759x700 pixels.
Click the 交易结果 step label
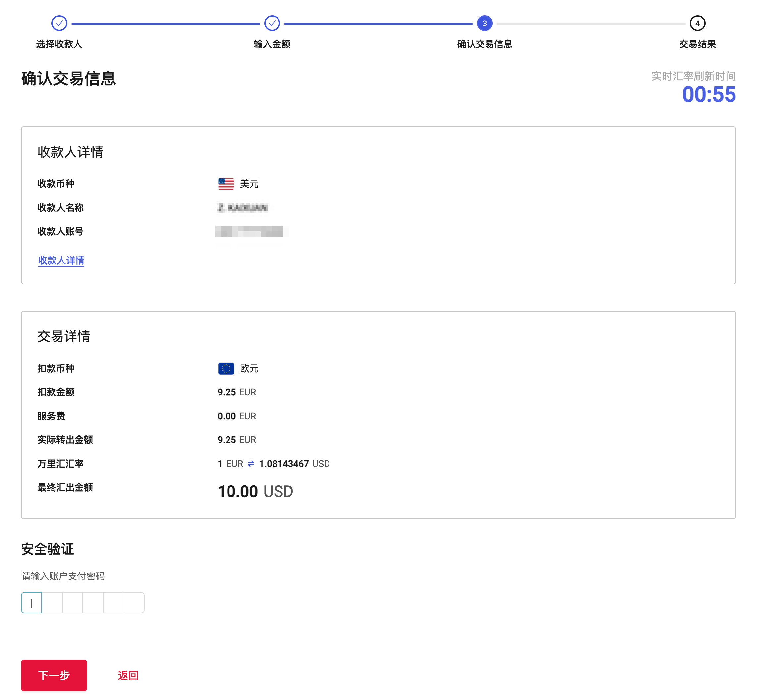pos(697,44)
